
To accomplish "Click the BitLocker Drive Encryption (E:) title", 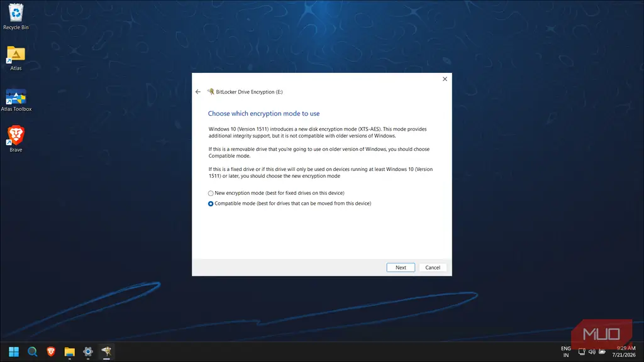I will pyautogui.click(x=249, y=92).
